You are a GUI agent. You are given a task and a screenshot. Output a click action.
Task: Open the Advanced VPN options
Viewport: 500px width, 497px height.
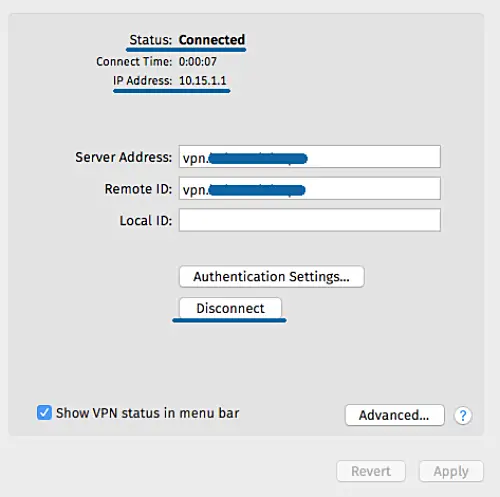(x=395, y=415)
